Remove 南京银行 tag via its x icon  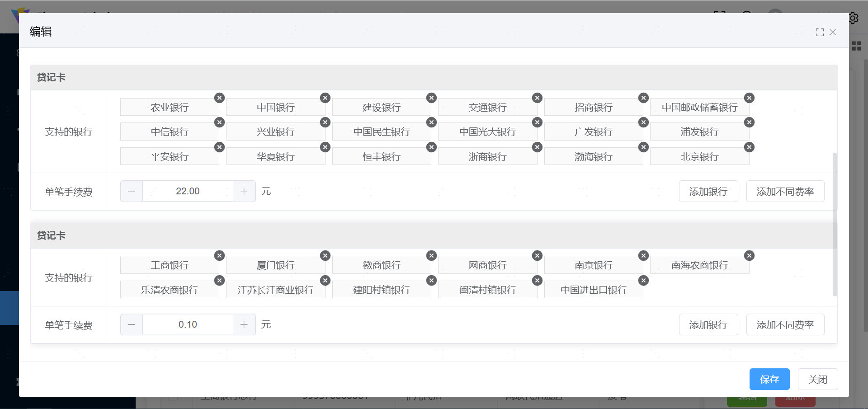[643, 256]
